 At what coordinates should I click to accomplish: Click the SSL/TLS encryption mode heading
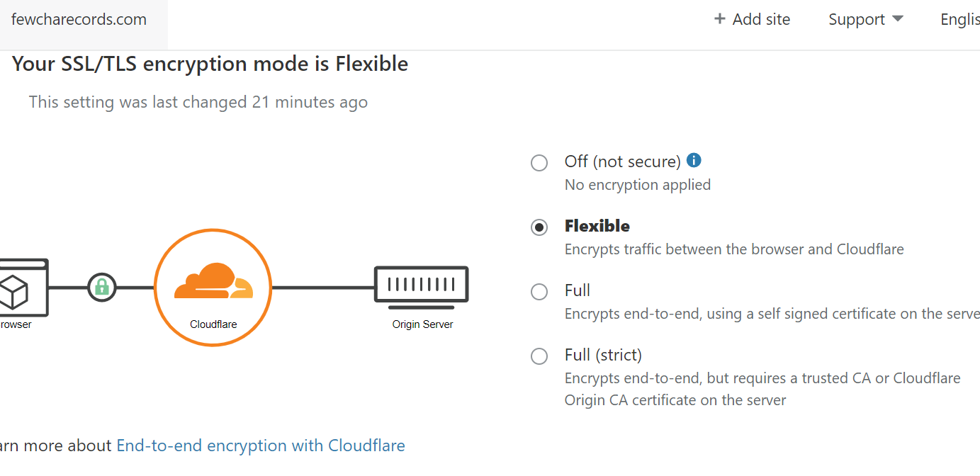210,64
